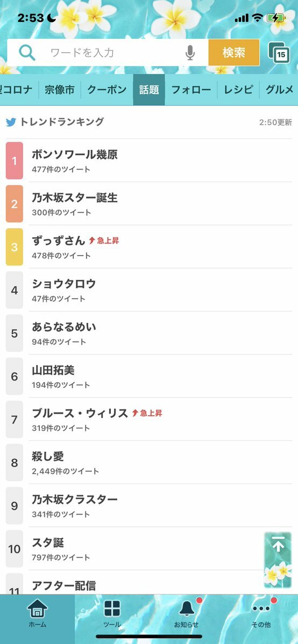The image size is (298, 644).
Task: Switch to the フォロー tab
Action: tap(191, 90)
